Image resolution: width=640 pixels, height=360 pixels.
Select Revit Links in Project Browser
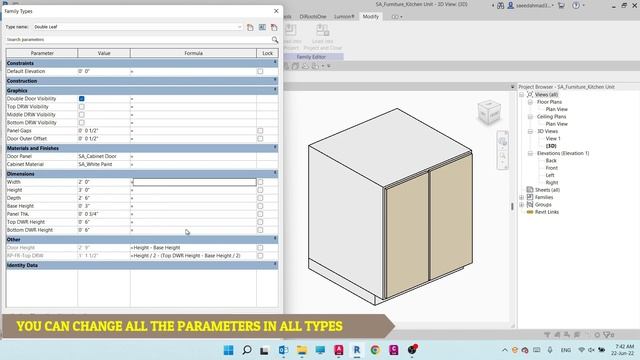547,212
